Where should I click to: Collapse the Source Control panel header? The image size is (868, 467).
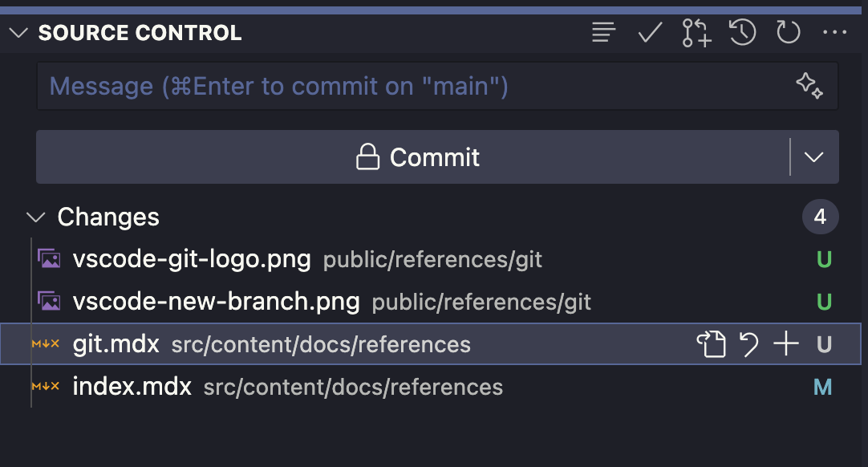point(18,33)
